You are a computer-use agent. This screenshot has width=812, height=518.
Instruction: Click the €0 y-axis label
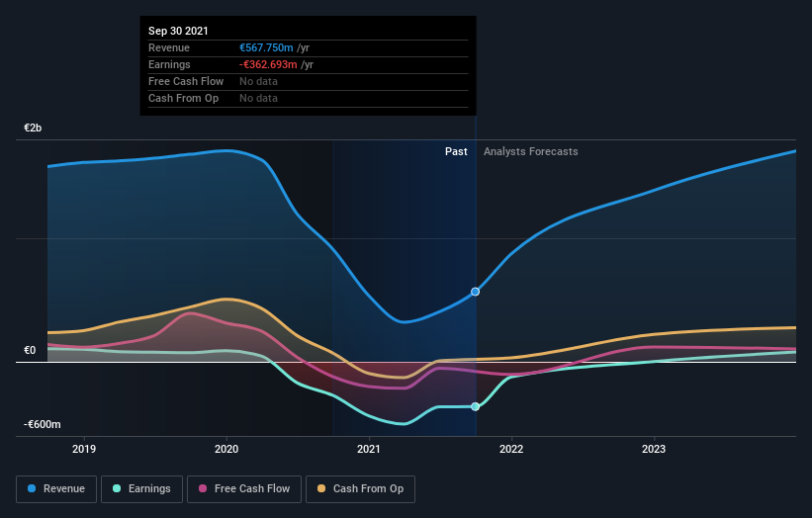[30, 350]
